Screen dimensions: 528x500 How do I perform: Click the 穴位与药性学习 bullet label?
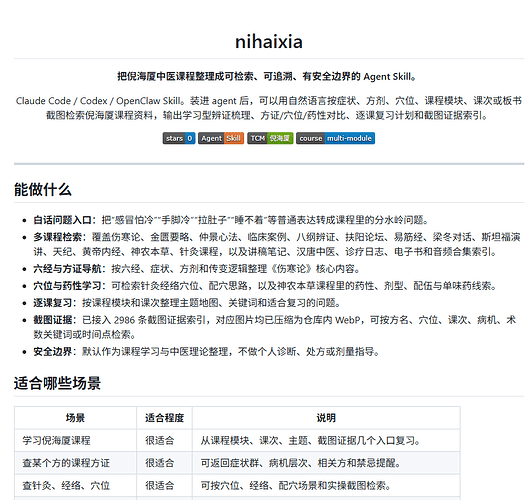[67, 286]
